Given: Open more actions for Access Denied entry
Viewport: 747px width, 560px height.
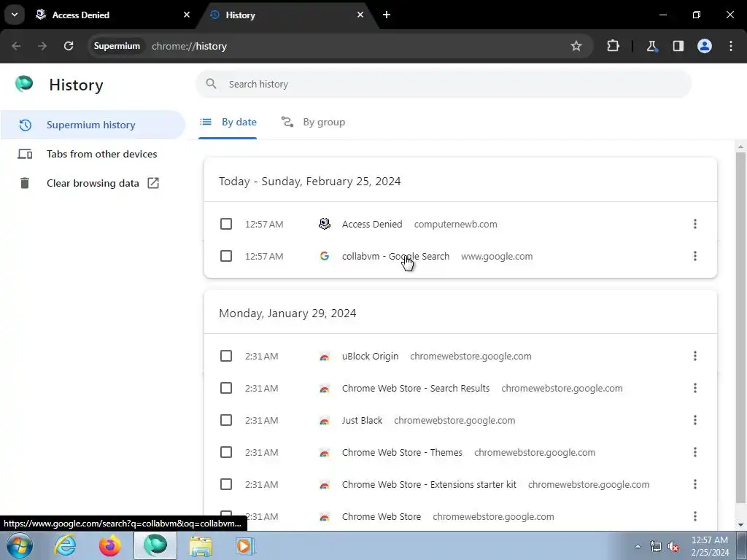Looking at the screenshot, I should click(x=694, y=224).
